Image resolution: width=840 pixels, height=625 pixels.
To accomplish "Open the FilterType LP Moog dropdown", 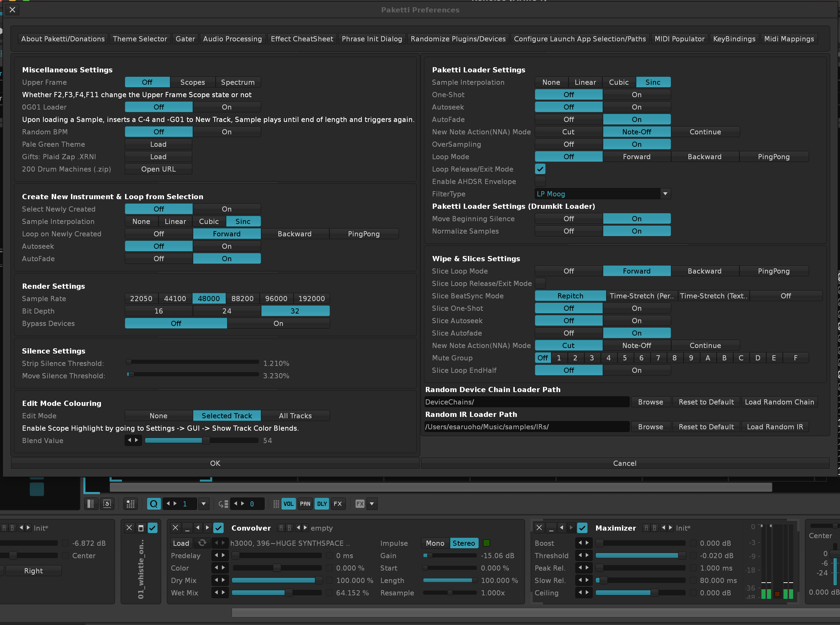I will pos(665,194).
